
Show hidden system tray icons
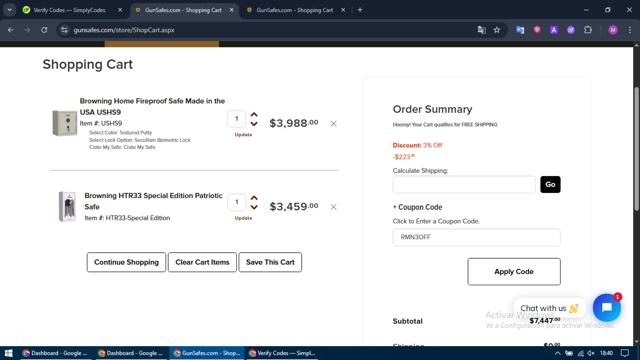pyautogui.click(x=558, y=353)
